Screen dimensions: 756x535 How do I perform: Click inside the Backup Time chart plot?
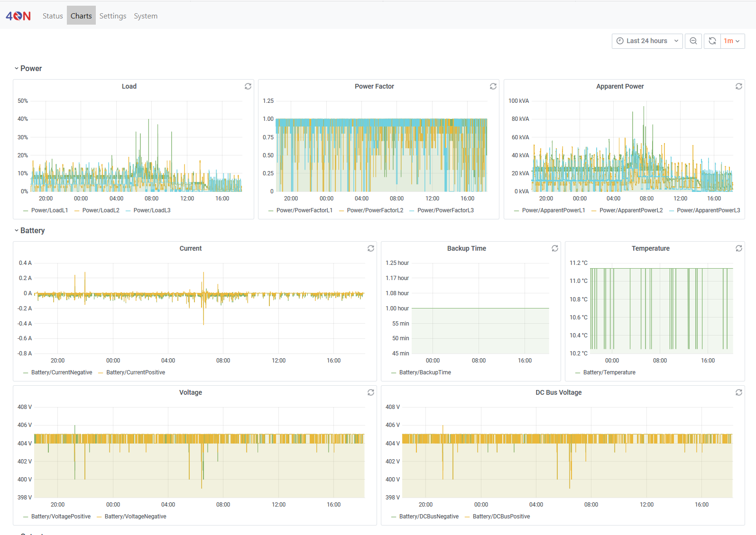(480, 308)
